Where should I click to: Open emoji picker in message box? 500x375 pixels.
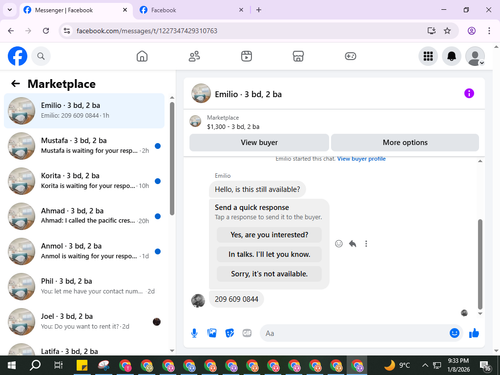[x=454, y=333]
